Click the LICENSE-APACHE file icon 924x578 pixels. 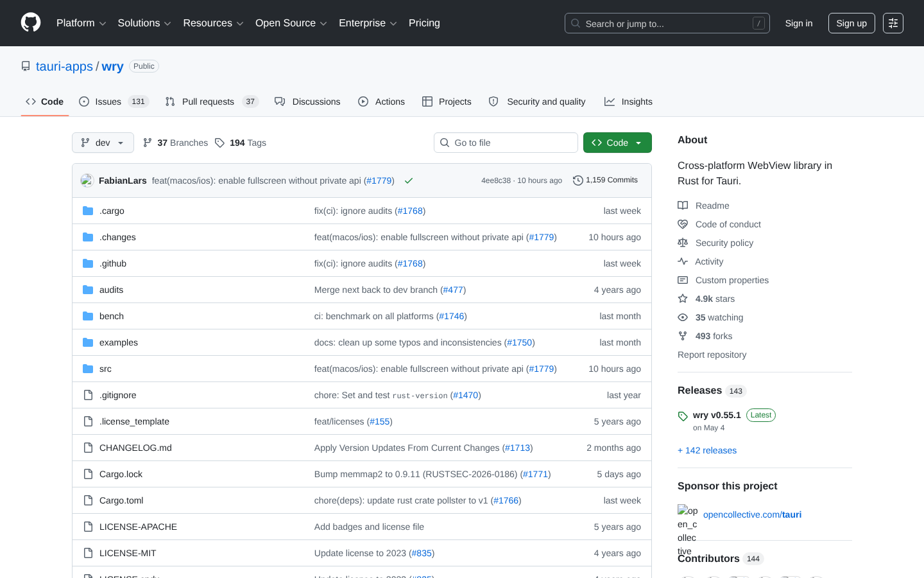(x=88, y=527)
